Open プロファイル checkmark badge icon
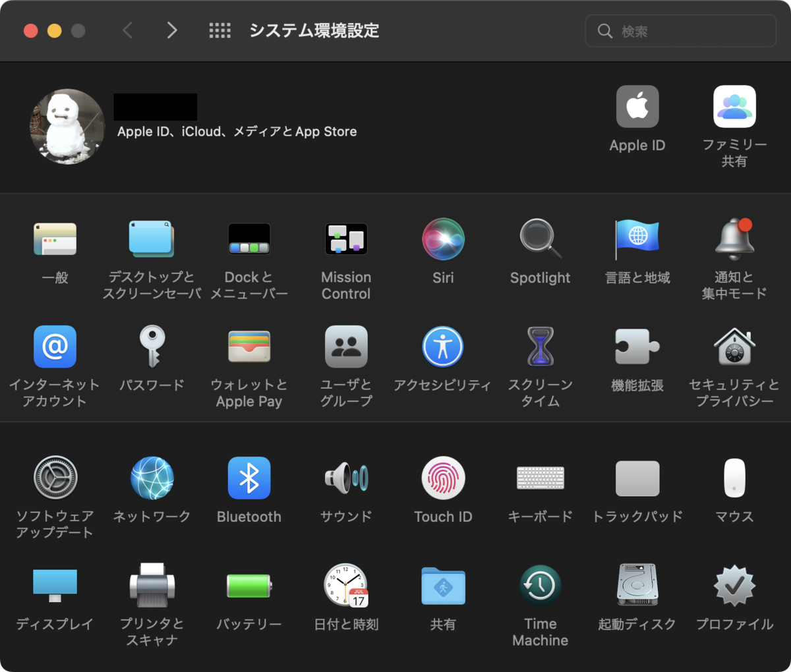791x672 pixels. (734, 585)
